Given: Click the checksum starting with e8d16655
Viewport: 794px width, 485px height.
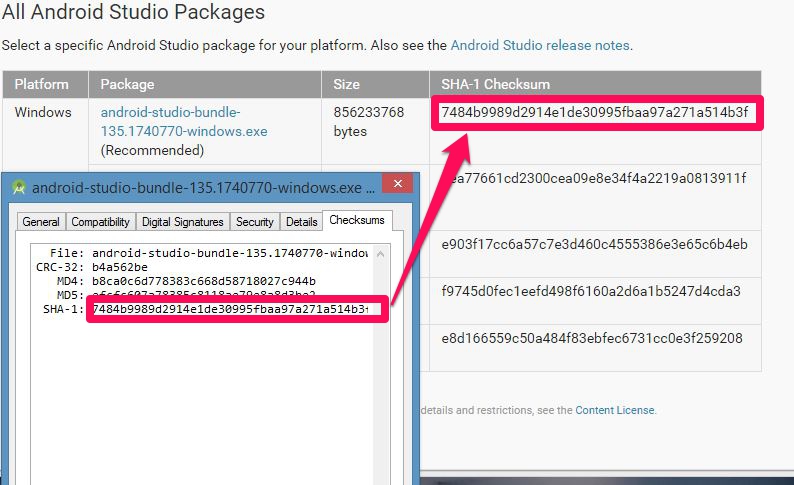Looking at the screenshot, I should click(592, 339).
